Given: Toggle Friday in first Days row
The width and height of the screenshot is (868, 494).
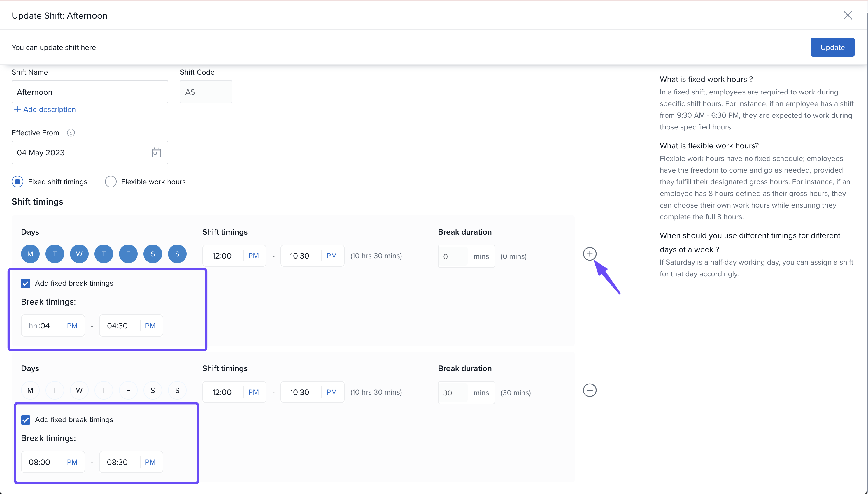Looking at the screenshot, I should coord(128,254).
